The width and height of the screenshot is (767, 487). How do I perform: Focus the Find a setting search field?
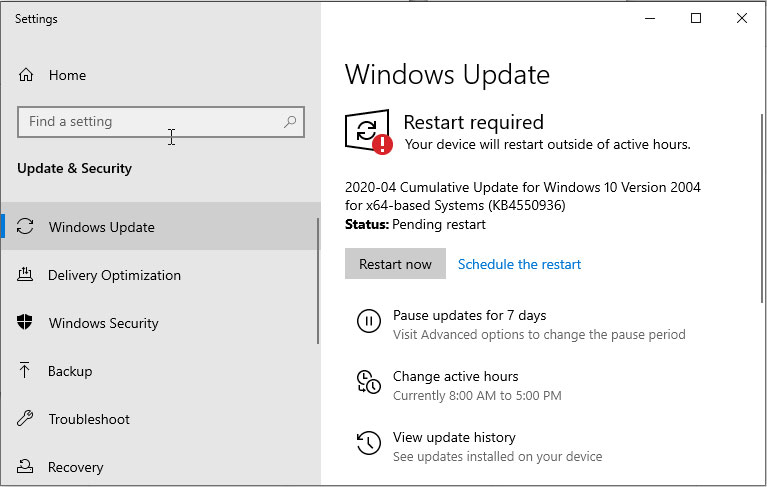(161, 122)
